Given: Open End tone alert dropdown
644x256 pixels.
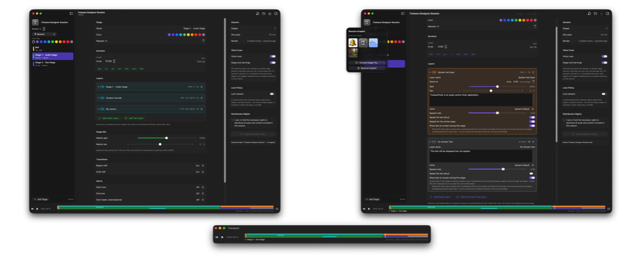Looking at the screenshot, I should click(x=200, y=193).
